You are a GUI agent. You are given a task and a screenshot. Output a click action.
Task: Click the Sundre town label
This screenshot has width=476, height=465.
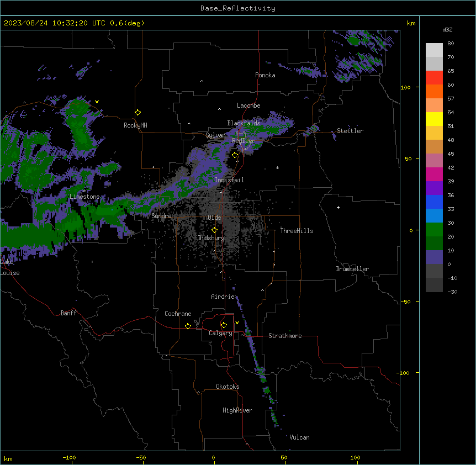point(161,216)
